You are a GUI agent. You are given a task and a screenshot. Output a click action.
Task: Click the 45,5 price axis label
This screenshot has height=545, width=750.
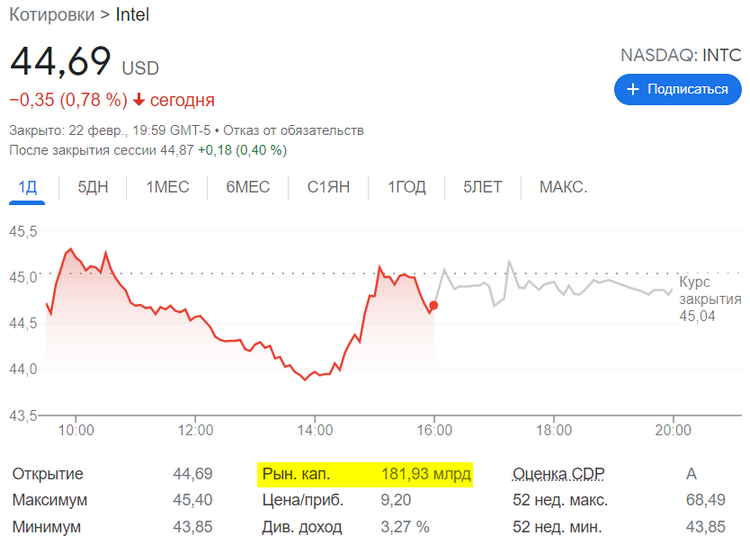pos(23,232)
